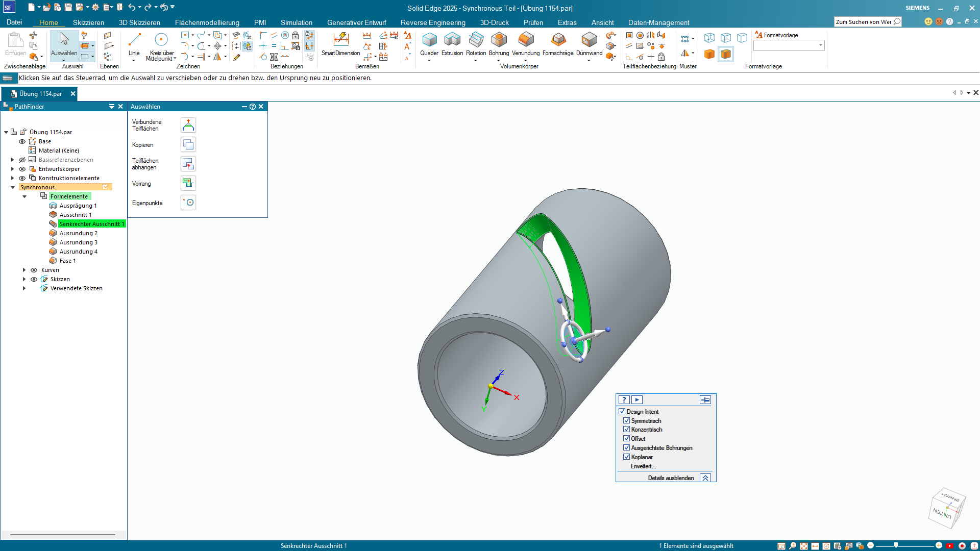Activate the Bohrung hole tool
This screenshot has height=551, width=980.
click(x=499, y=40)
